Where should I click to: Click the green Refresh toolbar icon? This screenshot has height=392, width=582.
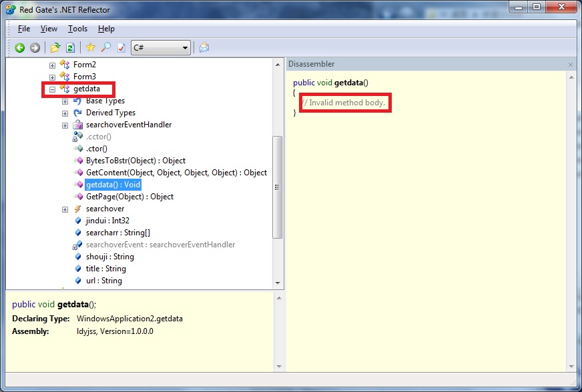(x=70, y=47)
